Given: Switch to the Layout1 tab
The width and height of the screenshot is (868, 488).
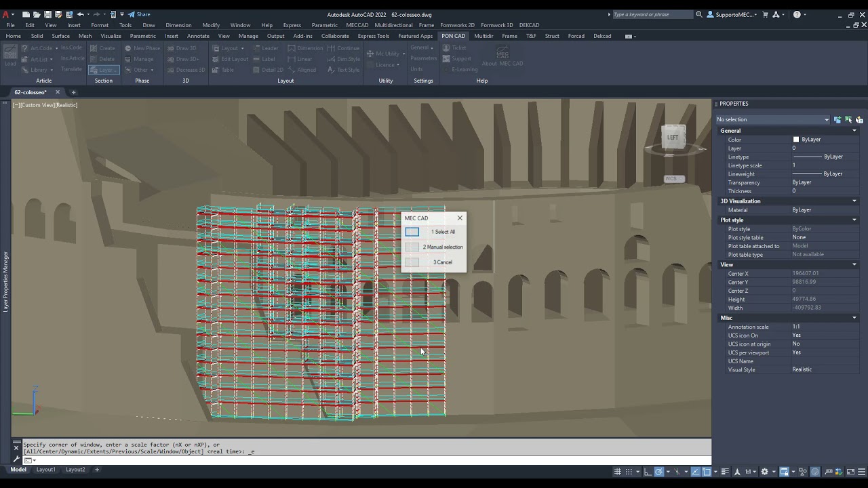Looking at the screenshot, I should 45,470.
